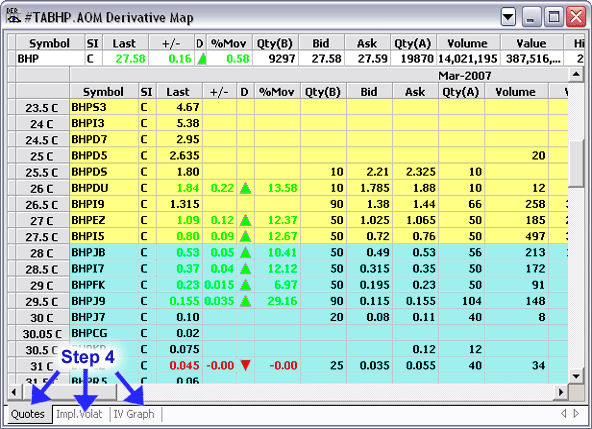Click the horizontal scrollbar left arrow
This screenshot has width=592, height=429.
(x=14, y=392)
